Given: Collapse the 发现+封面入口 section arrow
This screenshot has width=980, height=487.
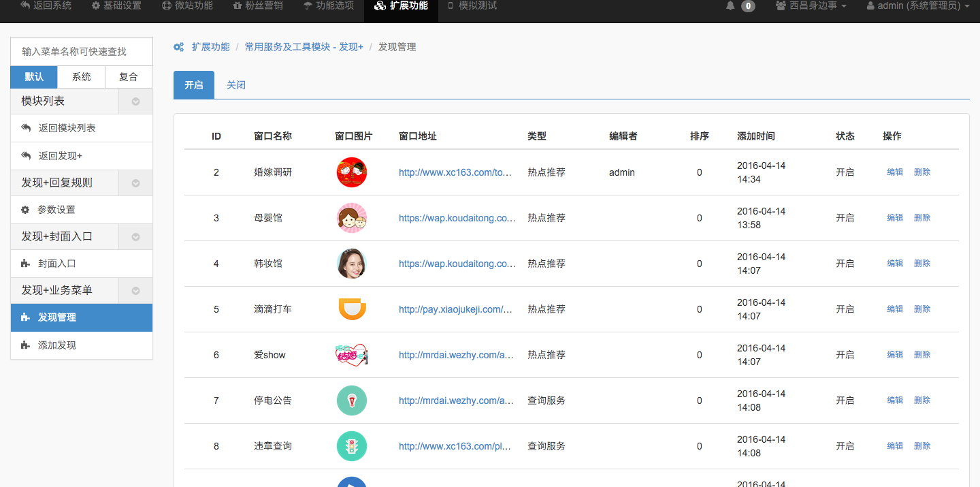Looking at the screenshot, I should (x=135, y=236).
